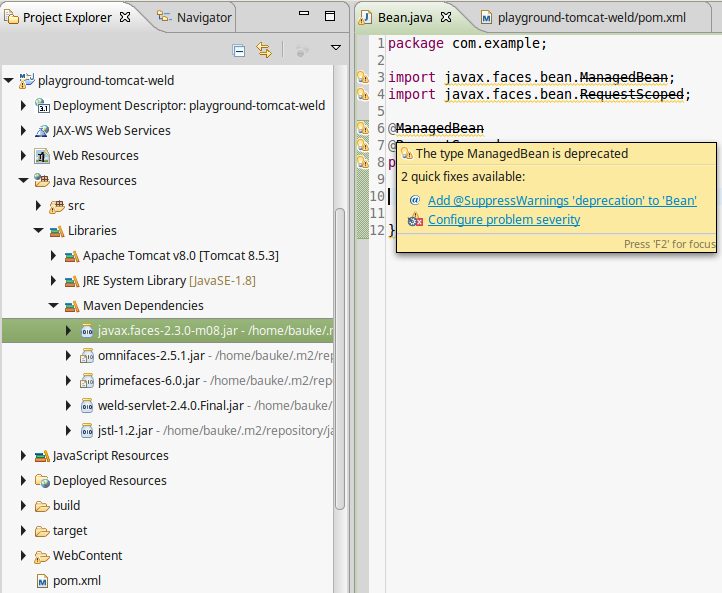Click the playground-tomcat-weld project icon

(26, 81)
